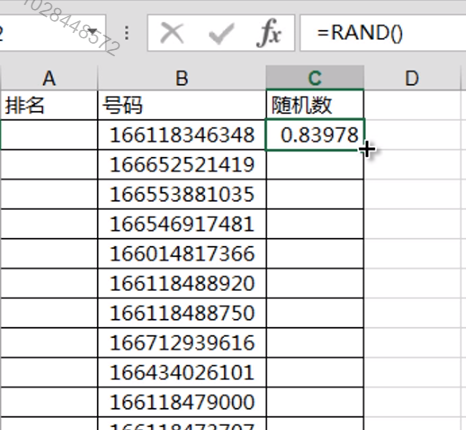Select column D header
This screenshot has width=466, height=430.
(x=412, y=78)
